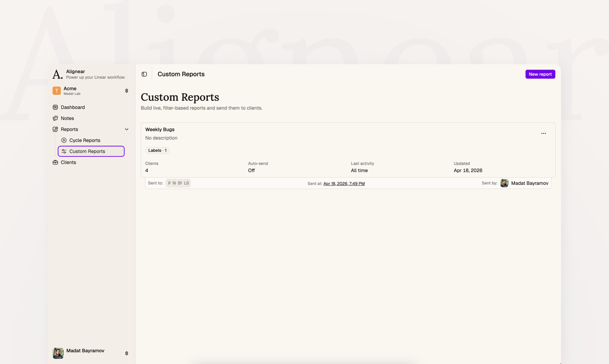Open Cycle Reports in the sidebar
The image size is (609, 364).
tap(85, 140)
